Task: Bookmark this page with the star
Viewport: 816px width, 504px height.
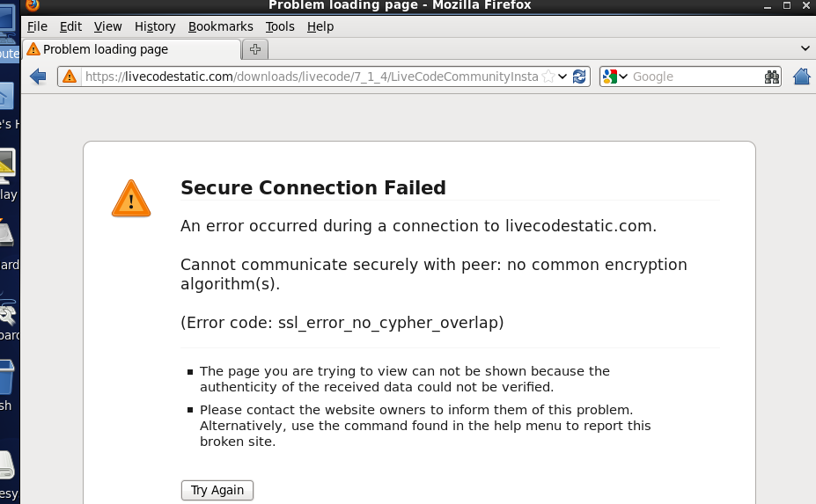Action: click(x=548, y=77)
